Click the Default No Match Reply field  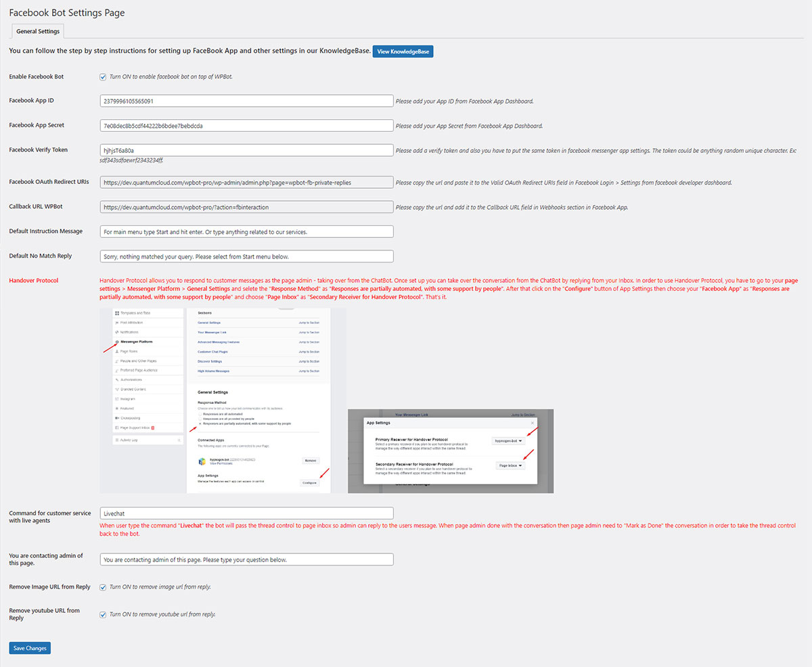coord(246,256)
